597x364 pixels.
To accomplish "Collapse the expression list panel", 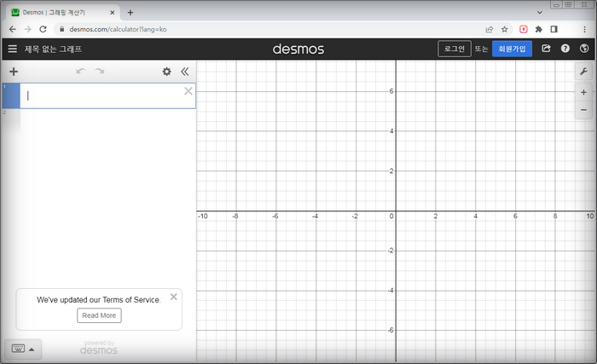I will pyautogui.click(x=185, y=72).
